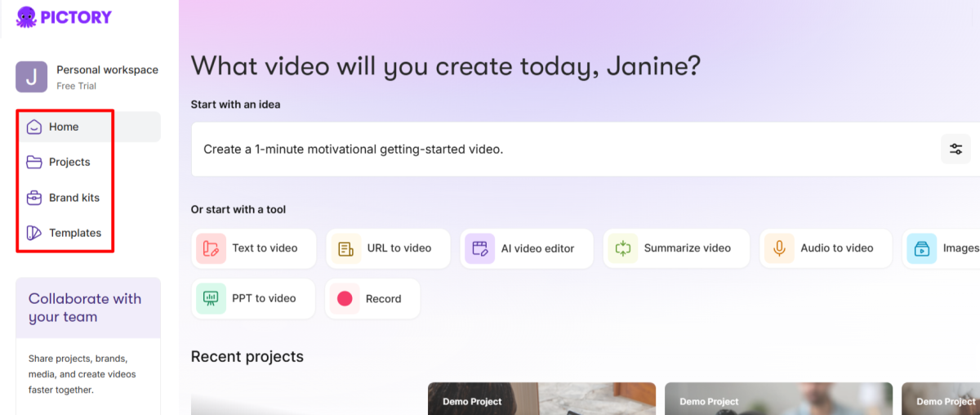Click the Text to video icon
This screenshot has width=980, height=415.
(x=211, y=248)
